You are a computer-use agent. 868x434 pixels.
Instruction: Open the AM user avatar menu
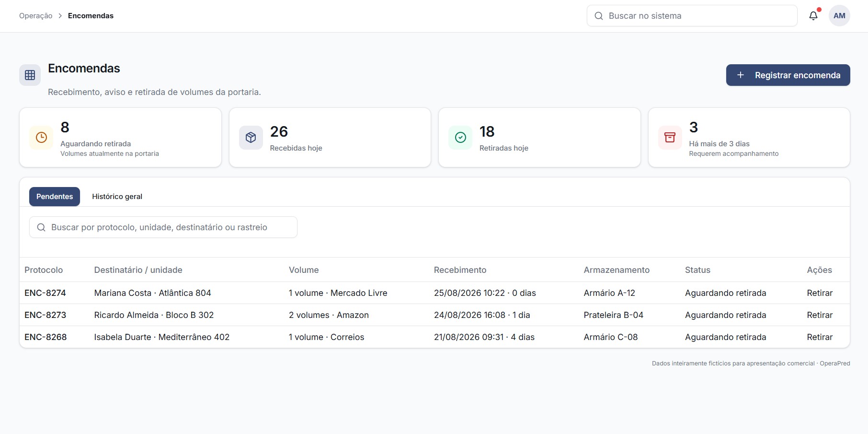[839, 16]
